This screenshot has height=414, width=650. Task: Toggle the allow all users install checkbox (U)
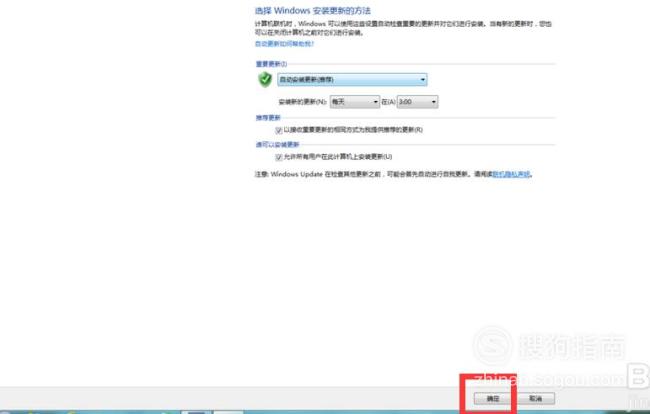279,157
